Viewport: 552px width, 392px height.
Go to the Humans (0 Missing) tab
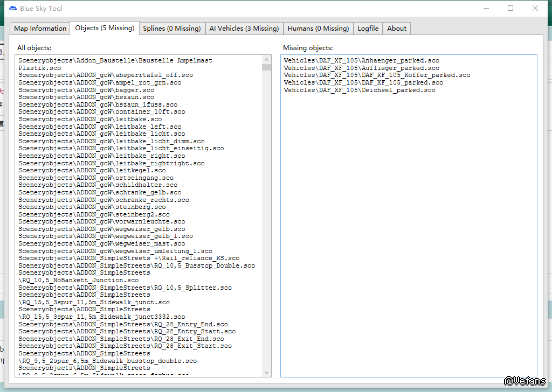pyautogui.click(x=318, y=29)
